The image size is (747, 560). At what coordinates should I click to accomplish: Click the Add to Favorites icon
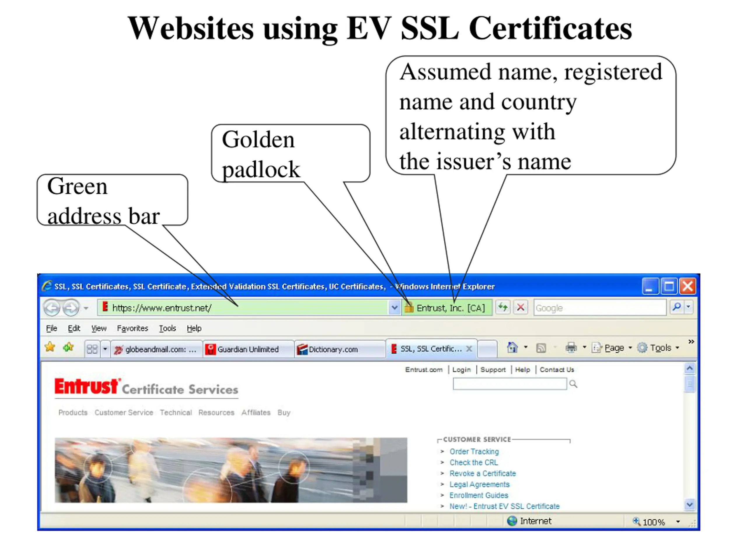tap(68, 347)
